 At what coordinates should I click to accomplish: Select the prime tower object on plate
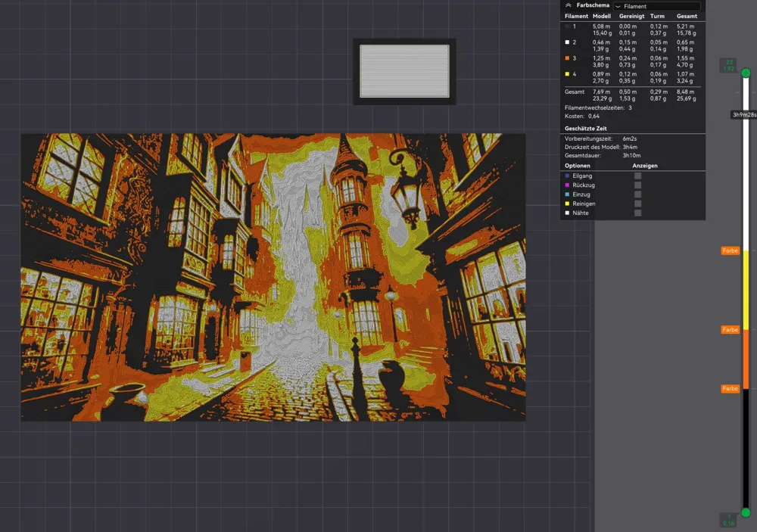tap(404, 71)
